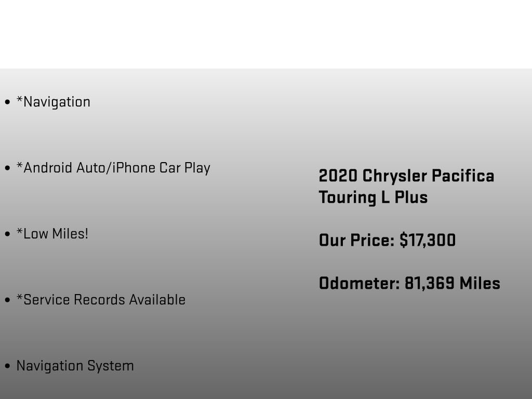532x399 pixels.
Task: Click the bullet before *Low Miles!
Action: tap(7, 234)
